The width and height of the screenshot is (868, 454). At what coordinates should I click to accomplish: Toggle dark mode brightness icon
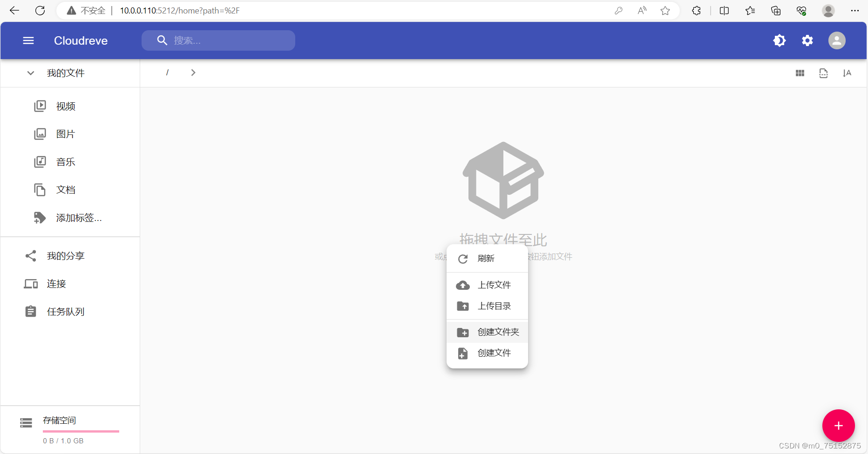[780, 40]
